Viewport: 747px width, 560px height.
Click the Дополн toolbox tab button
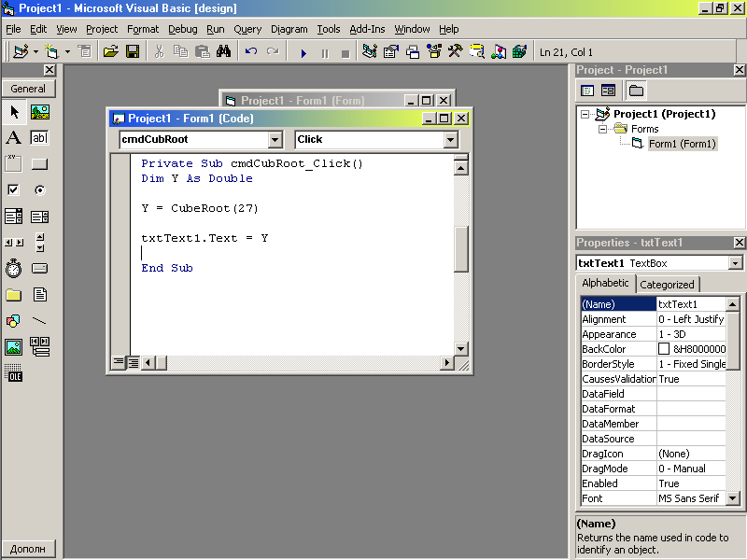[28, 549]
